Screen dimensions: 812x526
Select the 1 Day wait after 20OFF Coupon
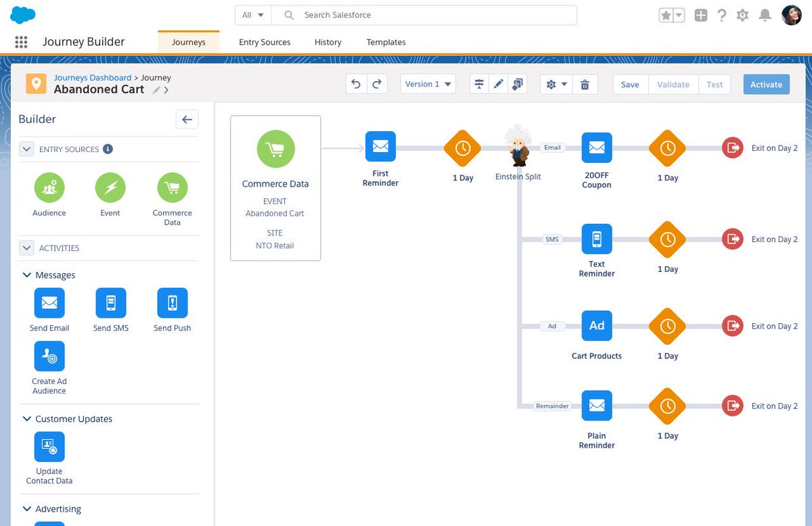(x=668, y=147)
